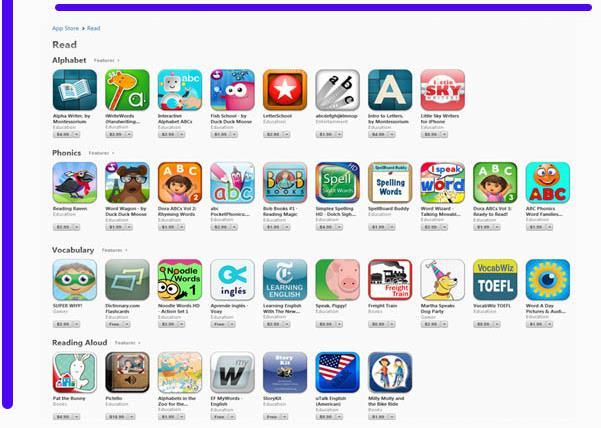Click the Free button under Dictionary.com Flashcards

(x=118, y=325)
